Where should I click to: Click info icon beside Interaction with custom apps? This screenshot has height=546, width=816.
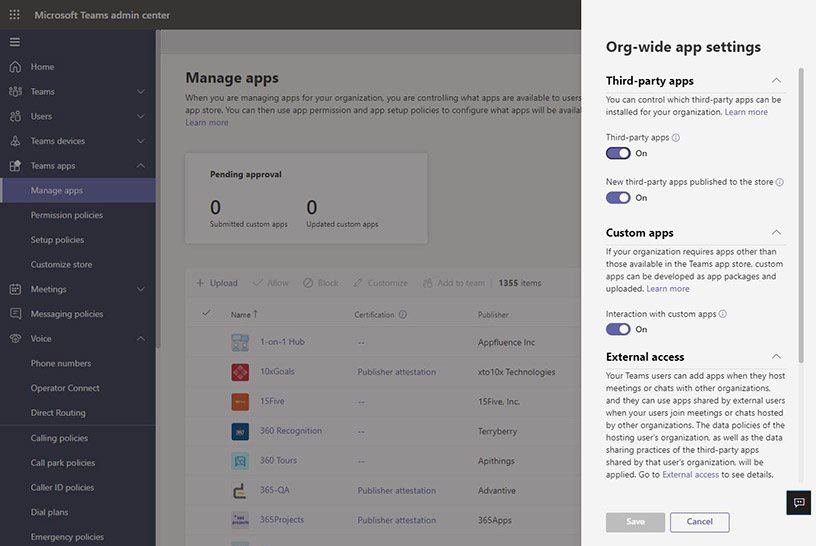click(723, 314)
